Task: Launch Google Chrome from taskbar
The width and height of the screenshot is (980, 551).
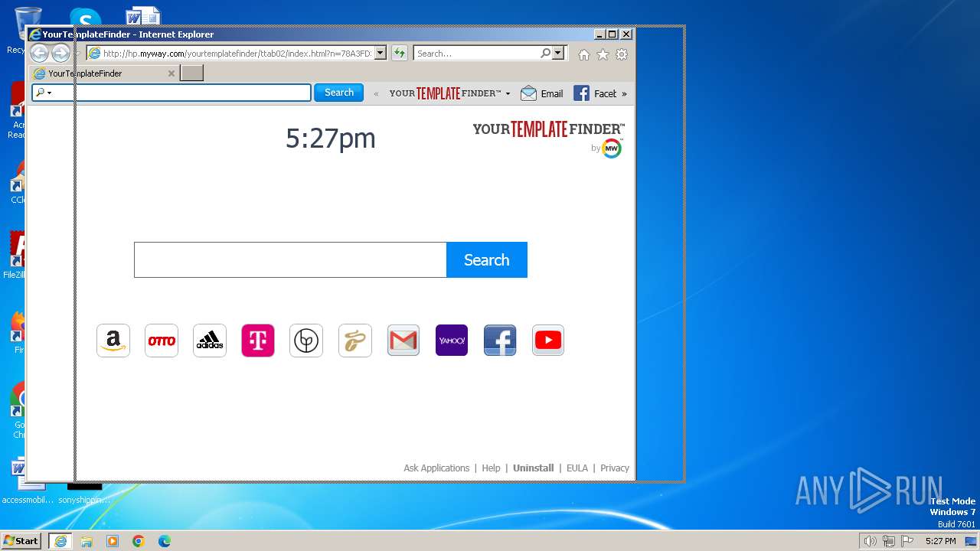Action: tap(139, 541)
